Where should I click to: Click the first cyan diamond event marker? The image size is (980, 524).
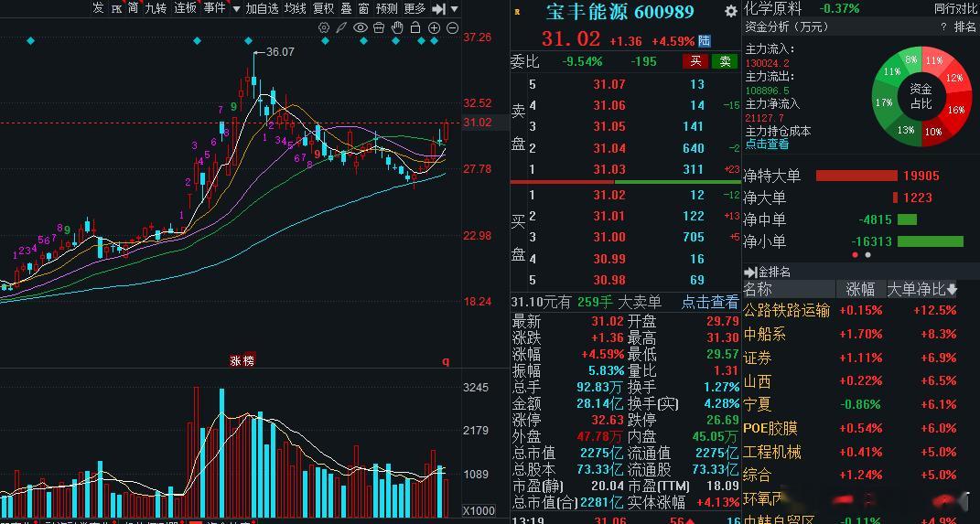click(30, 41)
